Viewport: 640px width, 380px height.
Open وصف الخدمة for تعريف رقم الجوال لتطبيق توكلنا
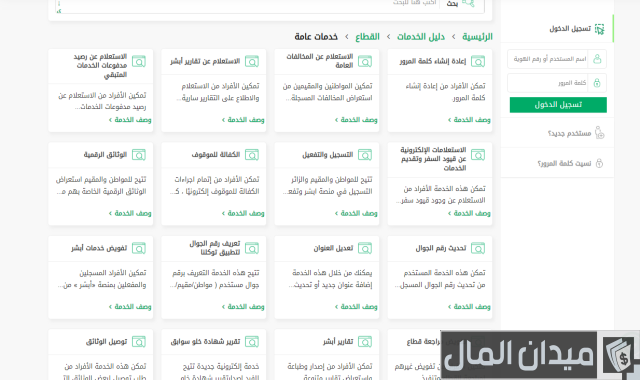click(x=243, y=307)
